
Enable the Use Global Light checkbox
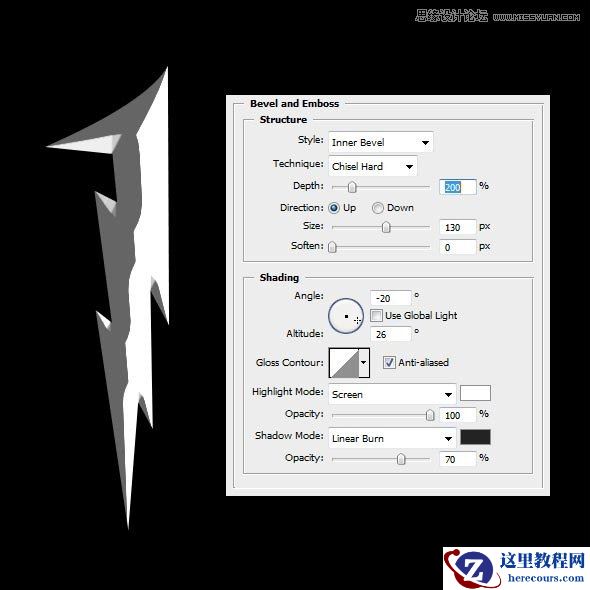pyautogui.click(x=376, y=315)
